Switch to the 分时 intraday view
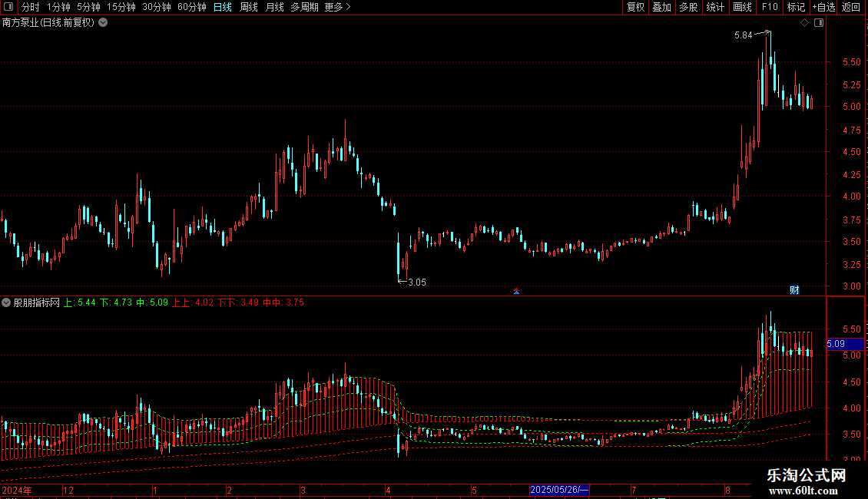Screen dimensions: 868x499 (31, 7)
